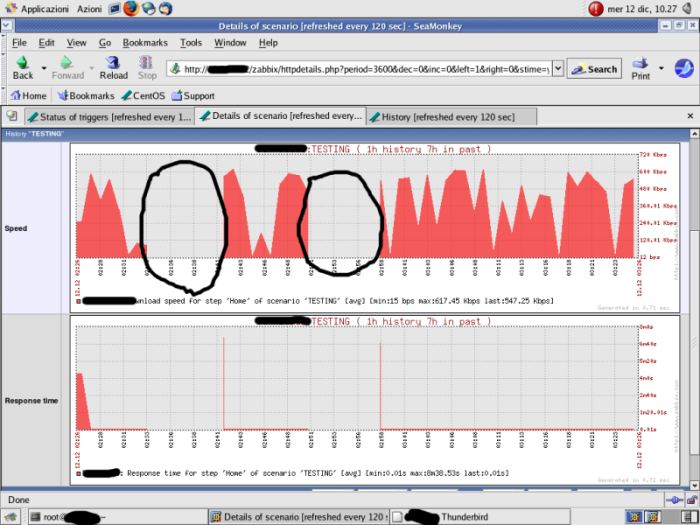Viewport: 700px width, 525px height.
Task: Launch Firefox from the top panel
Action: (x=131, y=8)
